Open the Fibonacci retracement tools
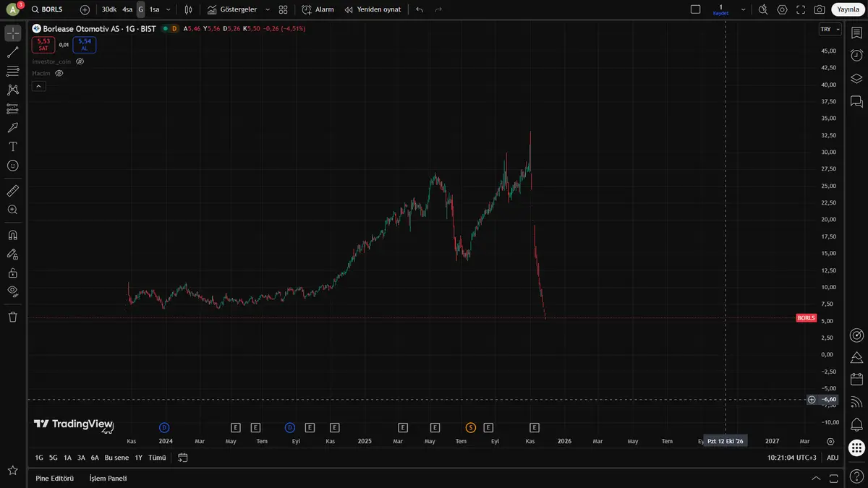 [12, 71]
